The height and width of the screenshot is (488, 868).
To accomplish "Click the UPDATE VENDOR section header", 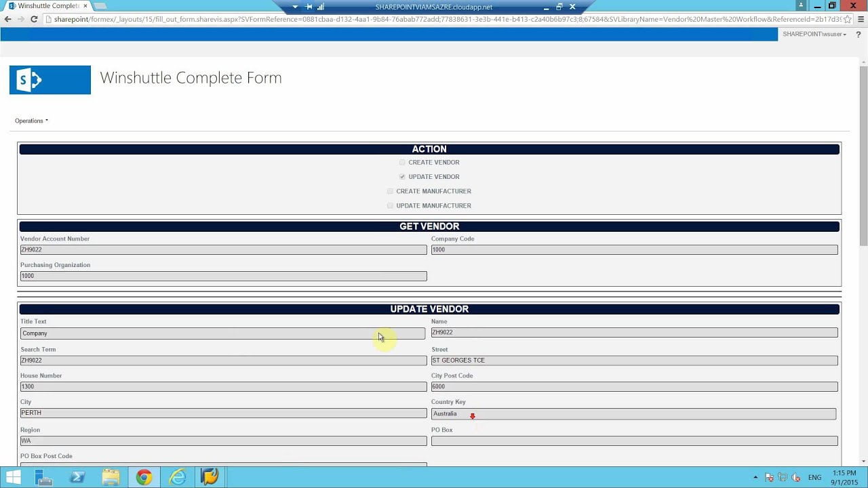I will [429, 309].
